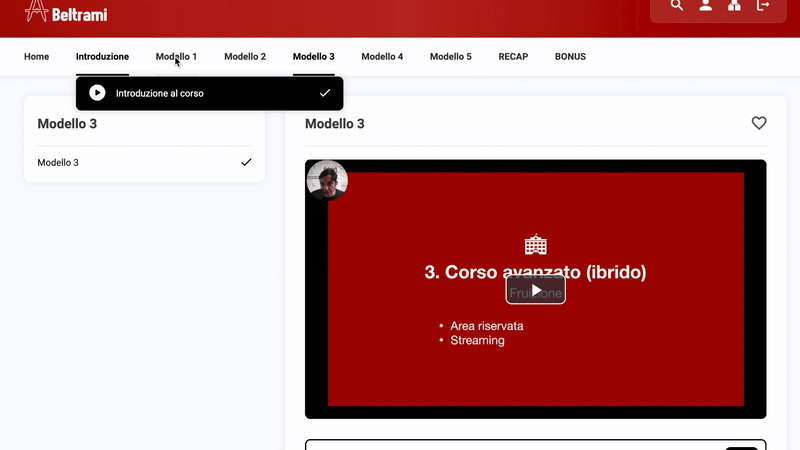This screenshot has height=450, width=800.
Task: Open the Introduzione dropdown menu
Action: [x=102, y=57]
